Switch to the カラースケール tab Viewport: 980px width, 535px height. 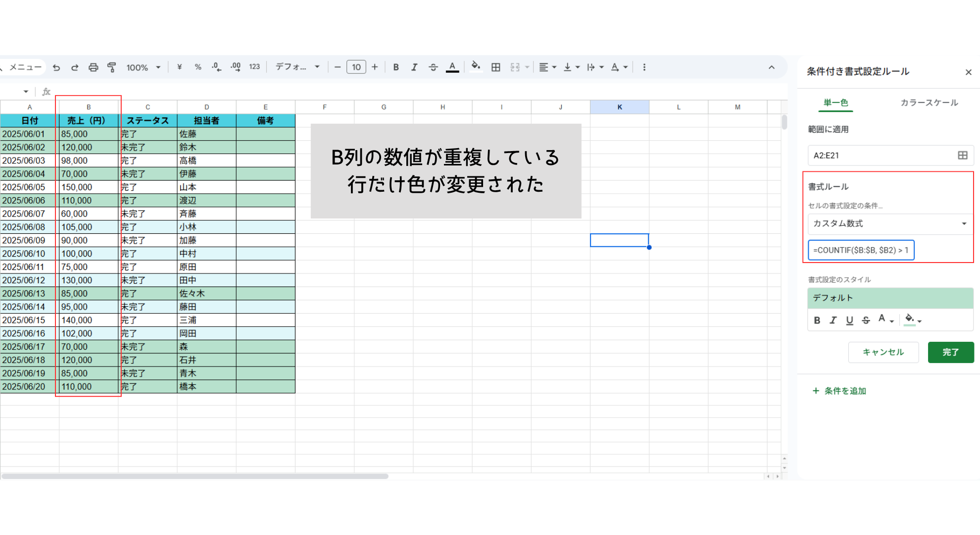(929, 103)
